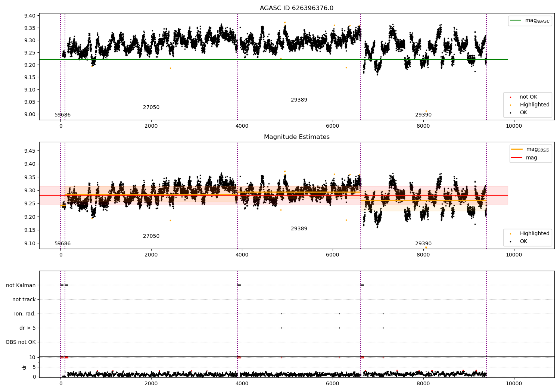Click OBSID label 27050 in Magnitude Estimates plot
The width and height of the screenshot is (560, 392).
tap(151, 236)
